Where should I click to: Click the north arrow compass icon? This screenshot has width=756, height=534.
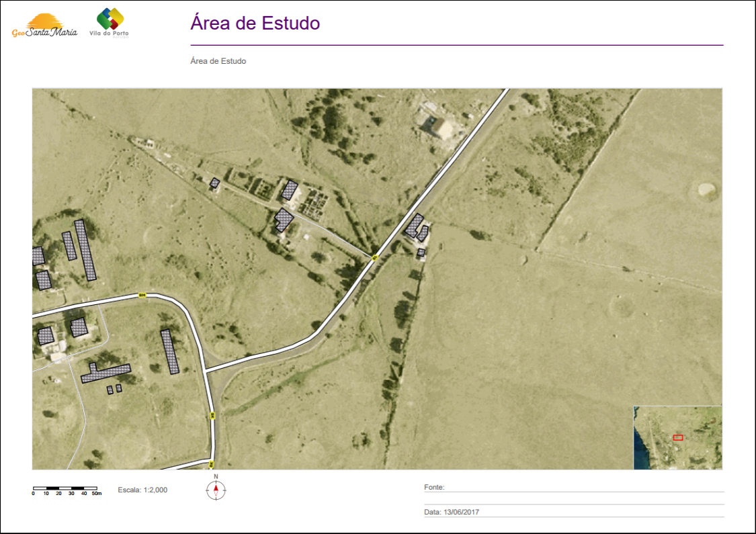[216, 490]
